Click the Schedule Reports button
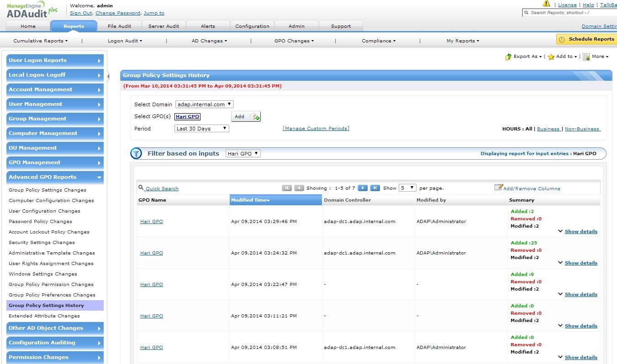The height and width of the screenshot is (364, 617). [586, 39]
